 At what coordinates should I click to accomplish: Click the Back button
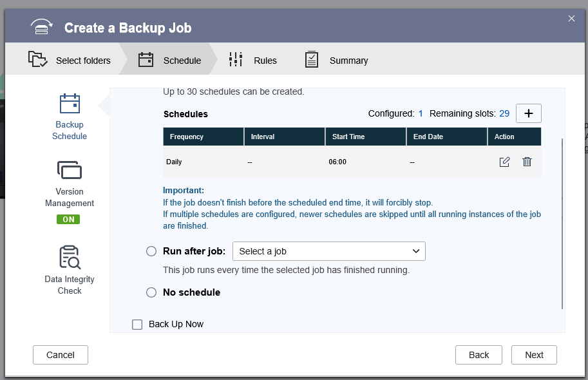pyautogui.click(x=479, y=355)
